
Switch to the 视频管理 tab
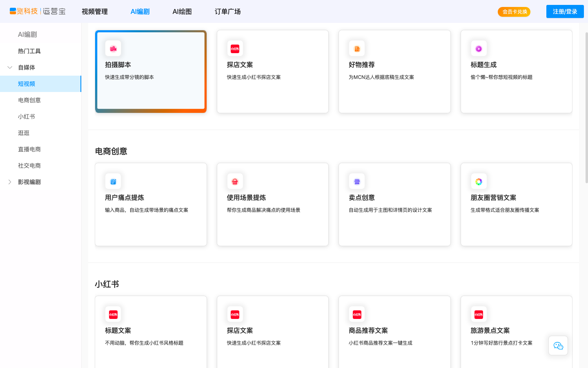click(x=95, y=11)
